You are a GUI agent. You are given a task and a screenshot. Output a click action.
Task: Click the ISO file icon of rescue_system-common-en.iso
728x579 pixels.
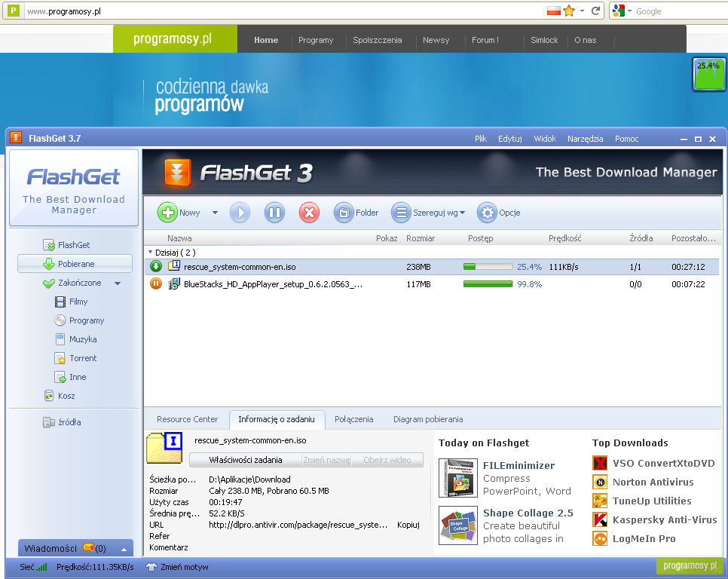173,266
